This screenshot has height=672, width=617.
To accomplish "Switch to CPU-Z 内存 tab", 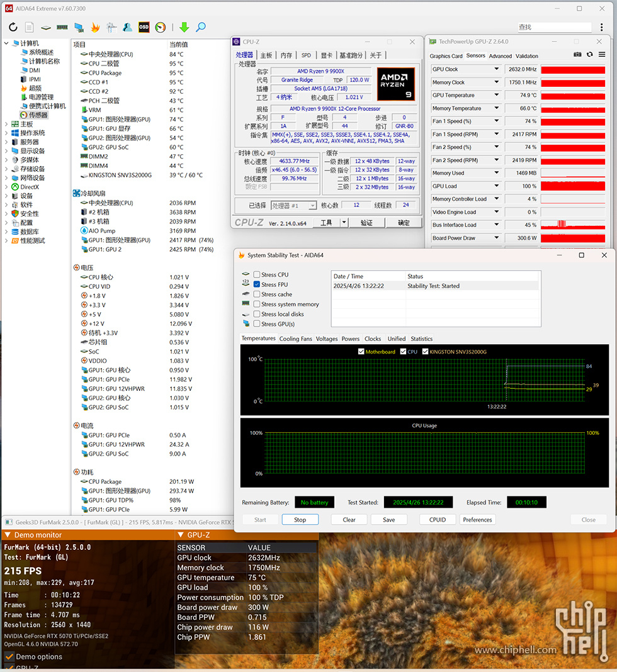I will (x=286, y=55).
